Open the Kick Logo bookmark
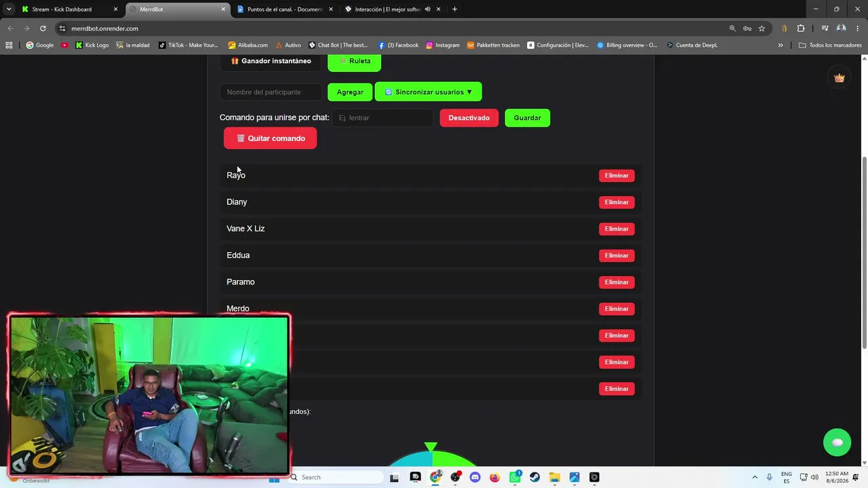Image resolution: width=868 pixels, height=488 pixels. click(x=92, y=45)
